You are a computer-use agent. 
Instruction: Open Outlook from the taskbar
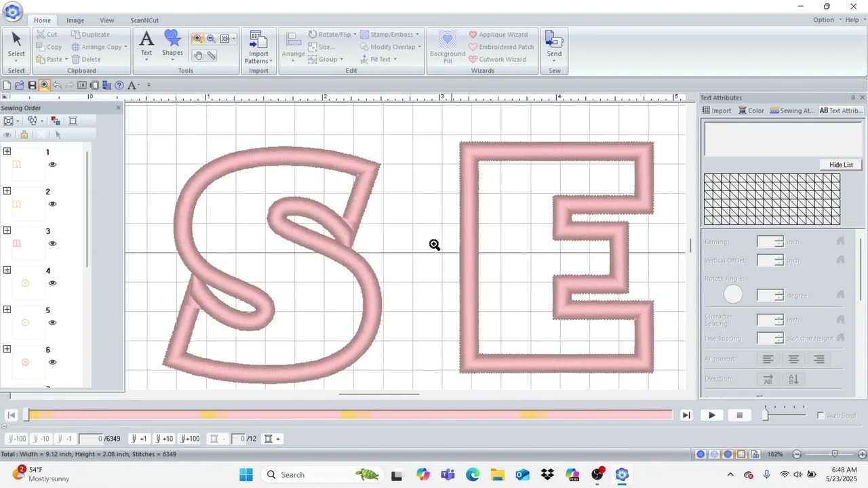(x=521, y=474)
